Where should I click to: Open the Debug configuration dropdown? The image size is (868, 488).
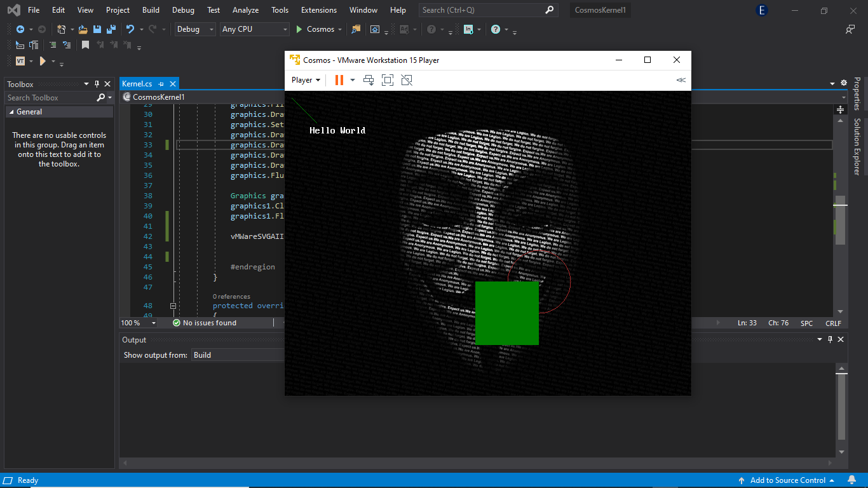pos(194,29)
